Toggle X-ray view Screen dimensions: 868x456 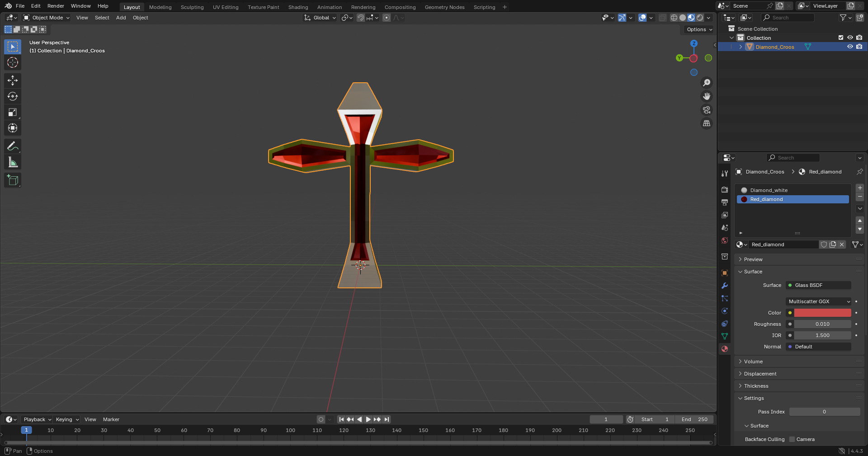click(663, 18)
